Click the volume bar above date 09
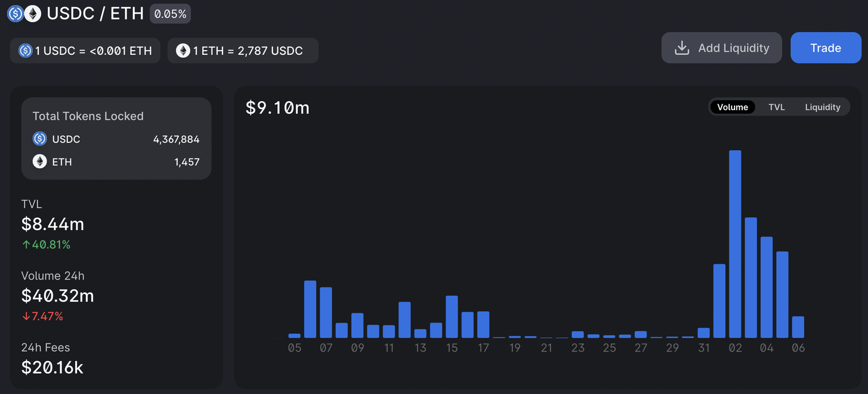This screenshot has width=868, height=394. [x=357, y=325]
